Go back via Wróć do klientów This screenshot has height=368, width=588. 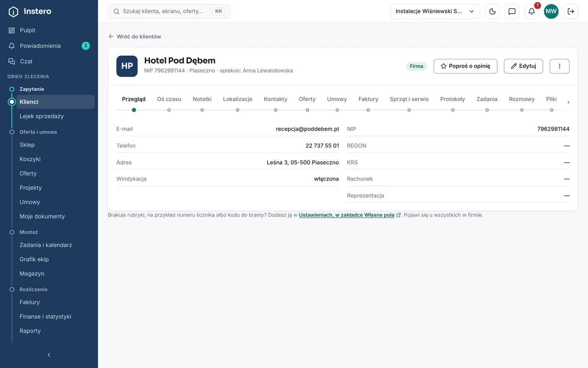135,36
